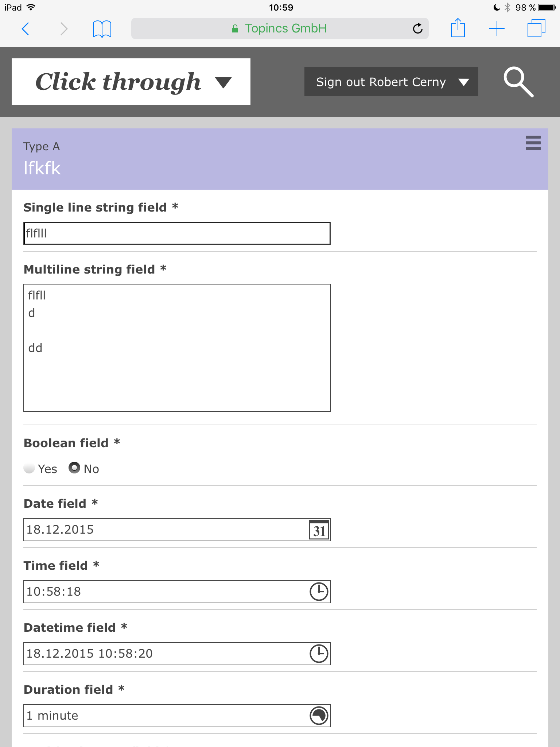The width and height of the screenshot is (560, 747).
Task: Open the hamburger menu on Type A panel
Action: [x=533, y=143]
